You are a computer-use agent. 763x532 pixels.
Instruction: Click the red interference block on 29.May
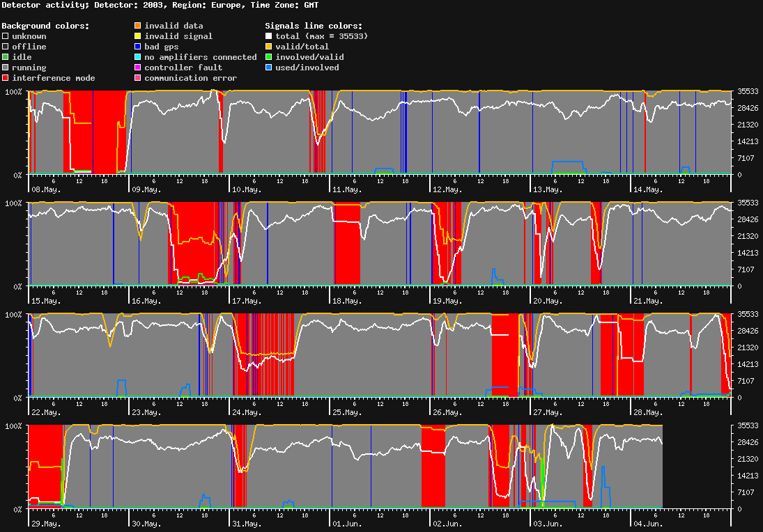click(46, 467)
